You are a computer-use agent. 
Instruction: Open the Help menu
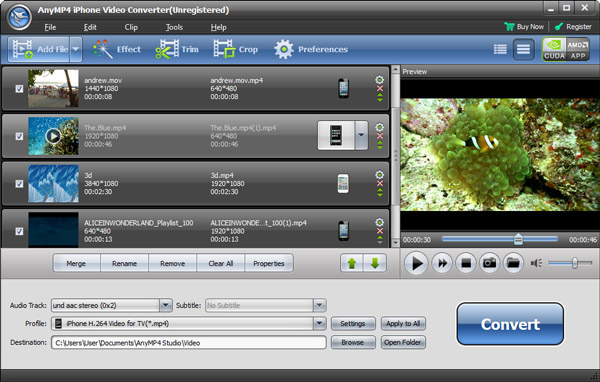tap(218, 27)
